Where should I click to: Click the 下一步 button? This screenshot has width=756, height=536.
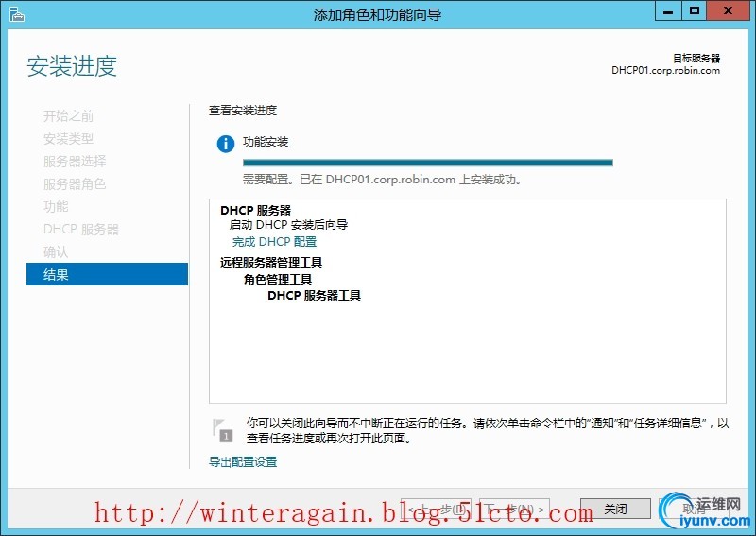(x=514, y=509)
